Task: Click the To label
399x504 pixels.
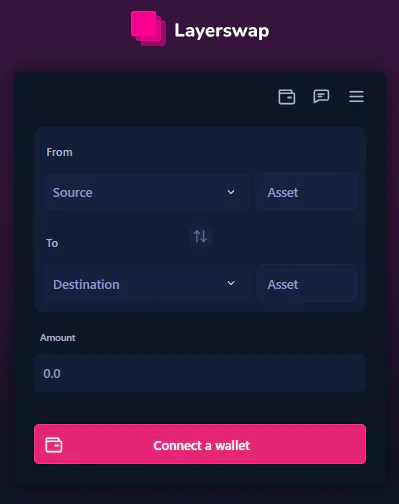Action: (52, 243)
